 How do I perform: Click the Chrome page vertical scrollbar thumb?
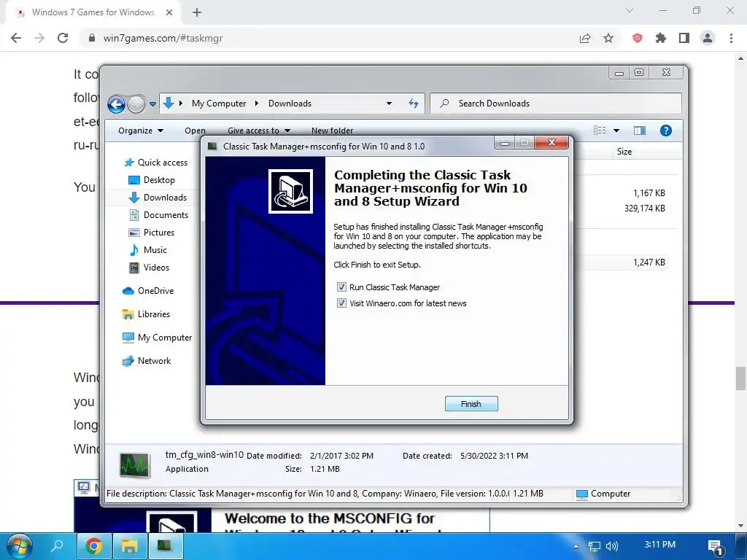[740, 378]
